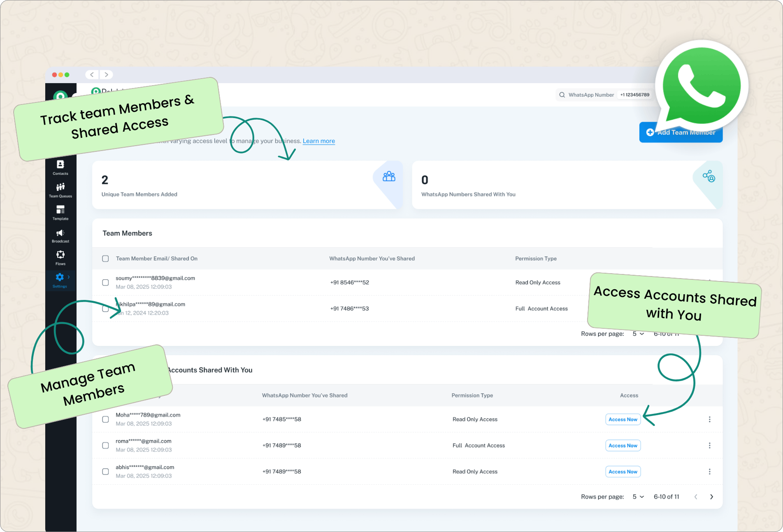Click the browser back arrow
Viewport: 783px width, 532px height.
coord(92,74)
